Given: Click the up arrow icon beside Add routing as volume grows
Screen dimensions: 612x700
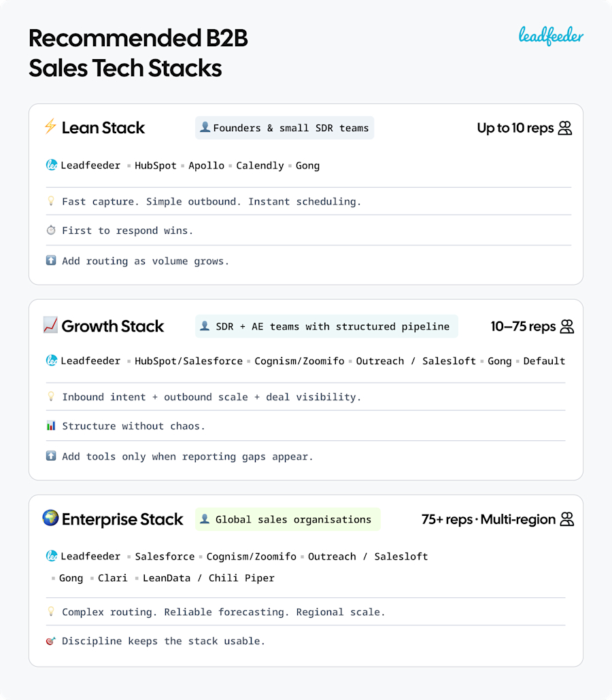Looking at the screenshot, I should (x=51, y=261).
